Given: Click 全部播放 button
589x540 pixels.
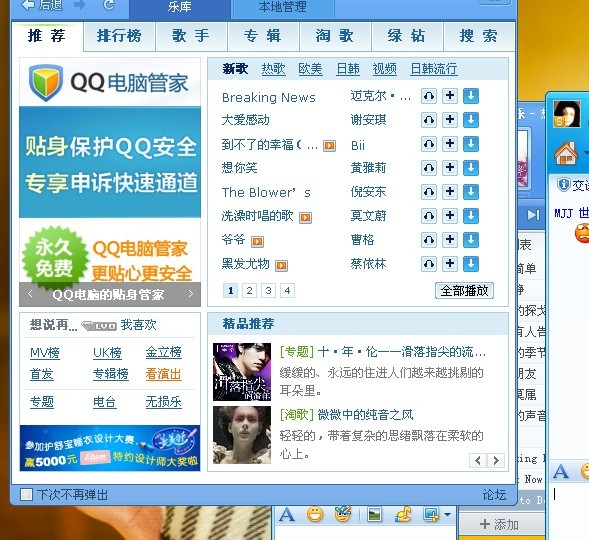Looking at the screenshot, I should pyautogui.click(x=464, y=291).
